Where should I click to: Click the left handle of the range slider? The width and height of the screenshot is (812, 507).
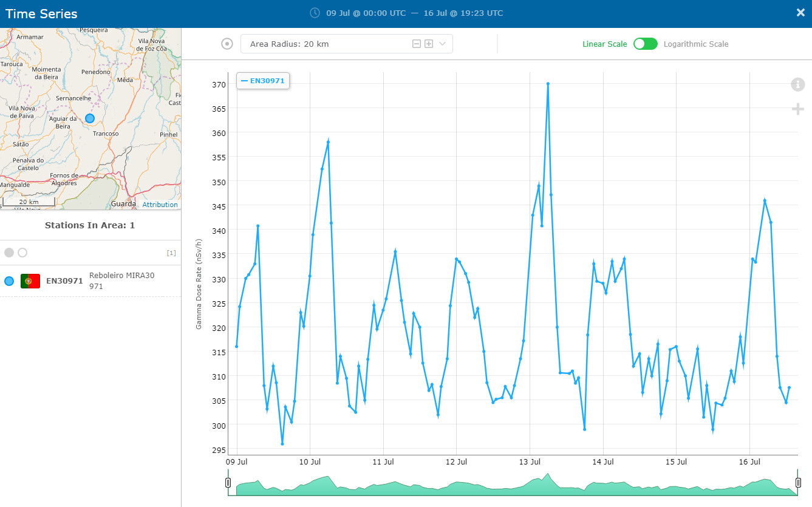click(x=228, y=483)
